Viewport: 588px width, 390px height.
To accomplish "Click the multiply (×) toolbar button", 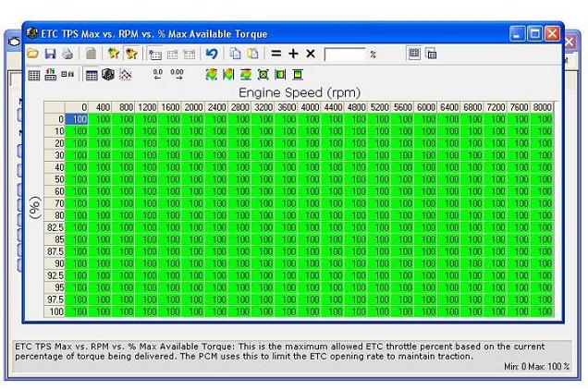I will (x=311, y=55).
